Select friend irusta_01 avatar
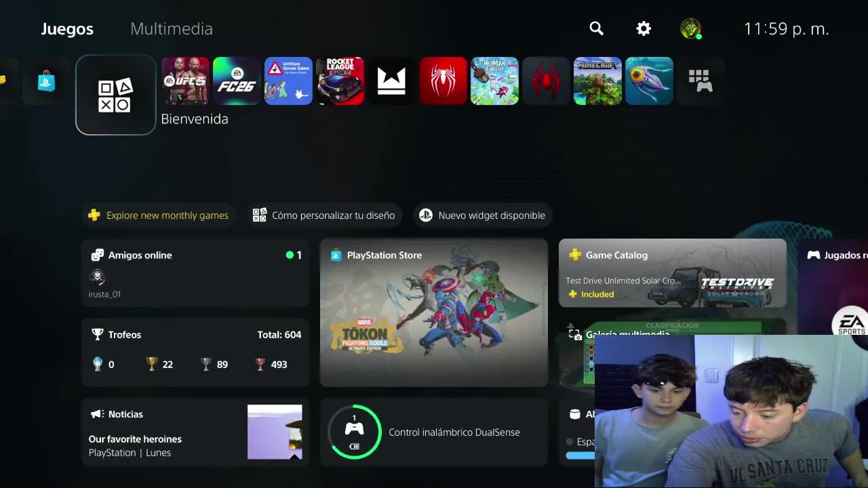868x488 pixels. [98, 277]
